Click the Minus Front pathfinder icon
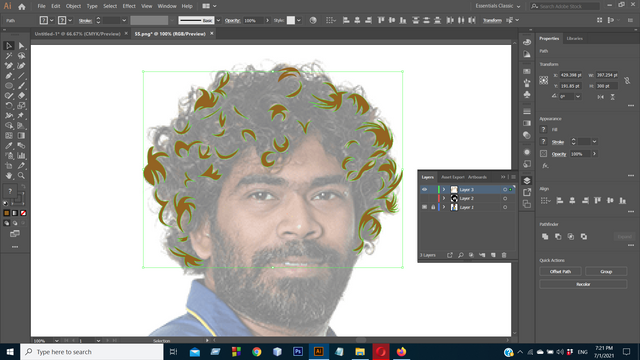This screenshot has height=360, width=640. point(558,236)
